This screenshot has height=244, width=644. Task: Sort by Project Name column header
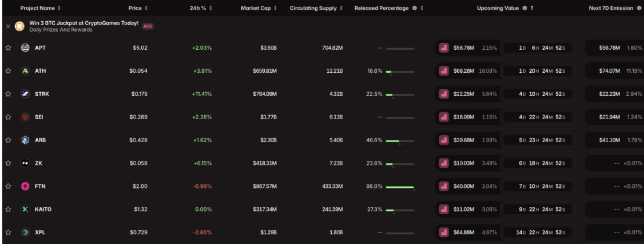40,8
